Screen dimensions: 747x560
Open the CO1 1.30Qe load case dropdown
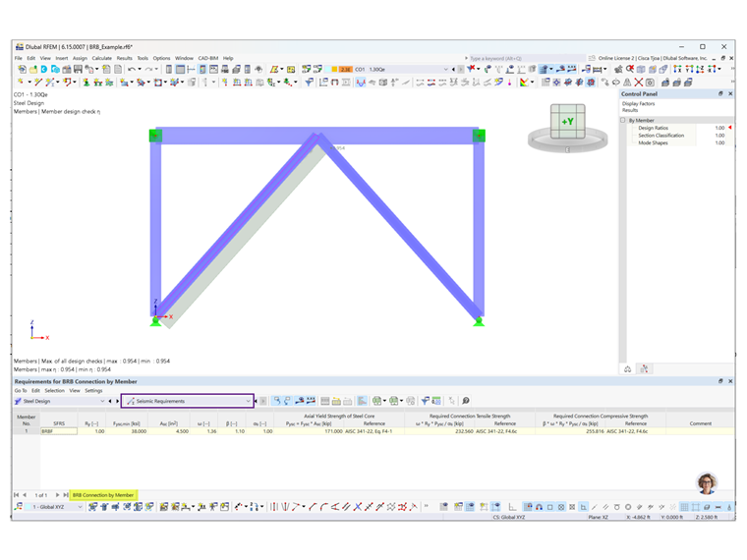coord(445,69)
